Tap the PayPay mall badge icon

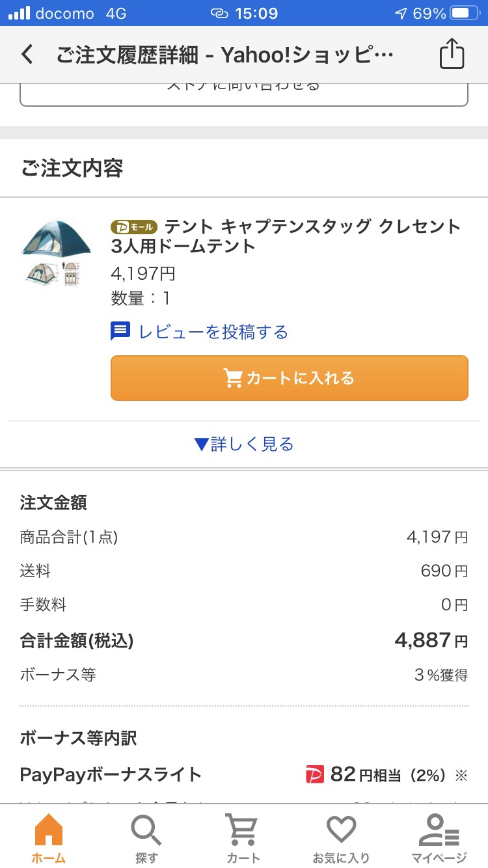pos(133,227)
